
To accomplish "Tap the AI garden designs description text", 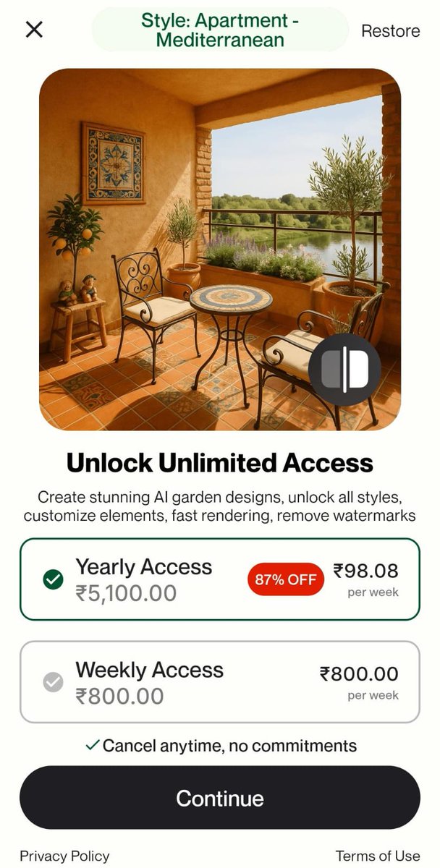I will [220, 506].
